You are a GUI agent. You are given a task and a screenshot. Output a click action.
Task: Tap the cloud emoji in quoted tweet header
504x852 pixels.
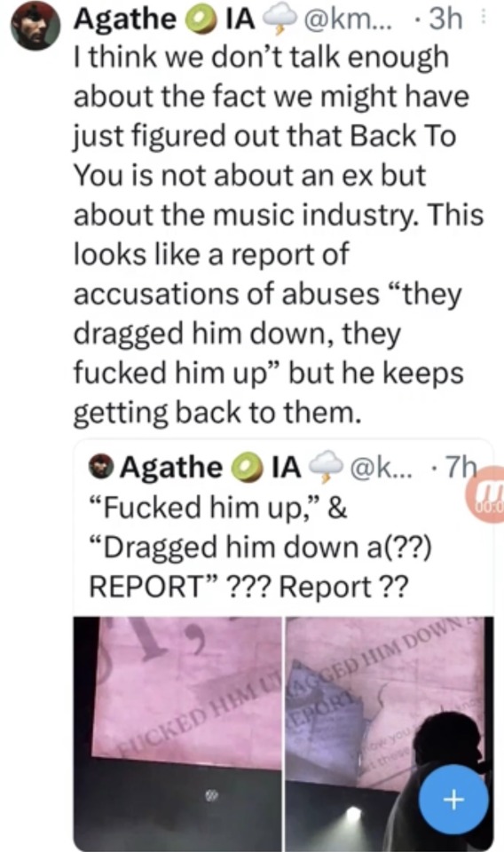[x=326, y=469]
